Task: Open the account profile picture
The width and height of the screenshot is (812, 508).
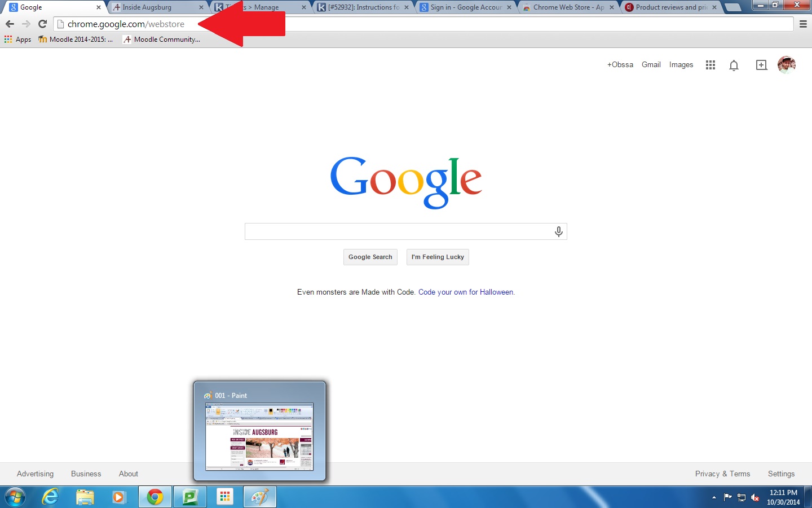Action: [x=787, y=65]
